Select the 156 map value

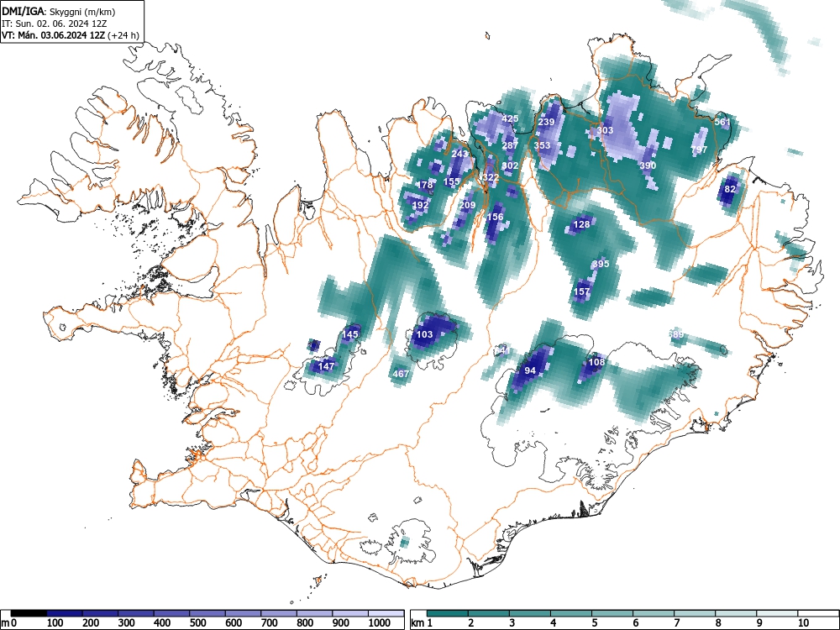point(495,217)
